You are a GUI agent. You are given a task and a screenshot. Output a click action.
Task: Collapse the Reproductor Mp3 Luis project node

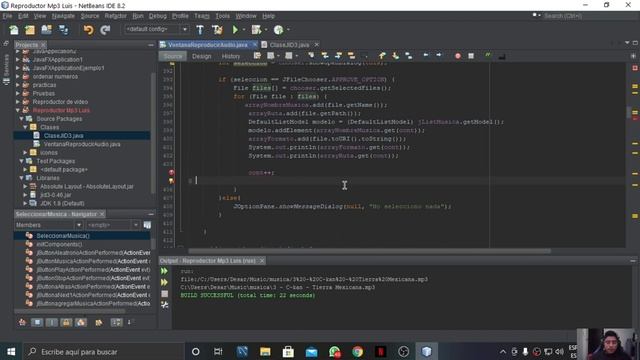18,110
